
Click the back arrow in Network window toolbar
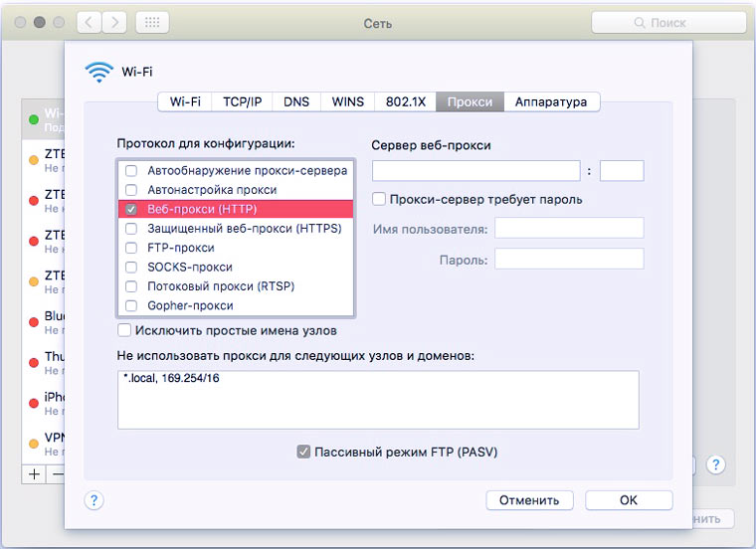coord(90,23)
